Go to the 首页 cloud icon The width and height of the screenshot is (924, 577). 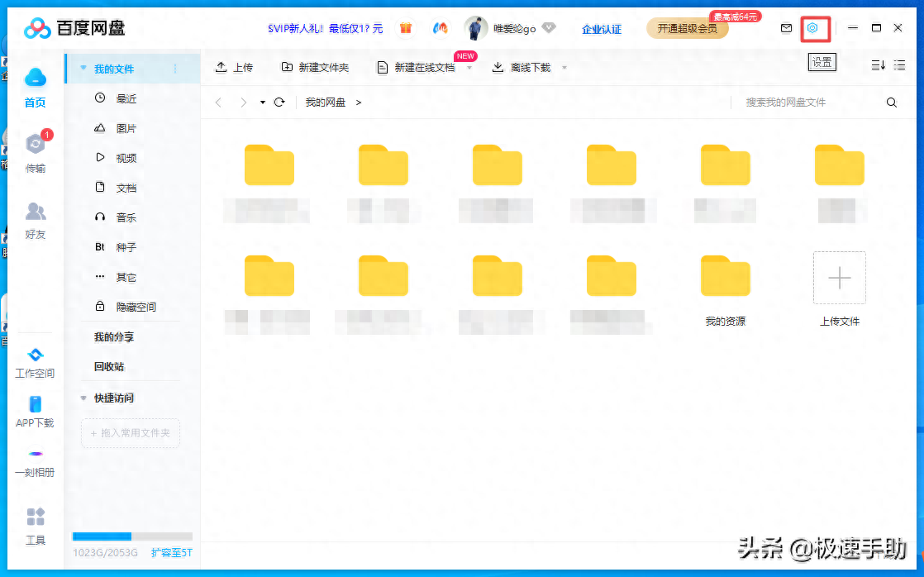click(x=36, y=77)
